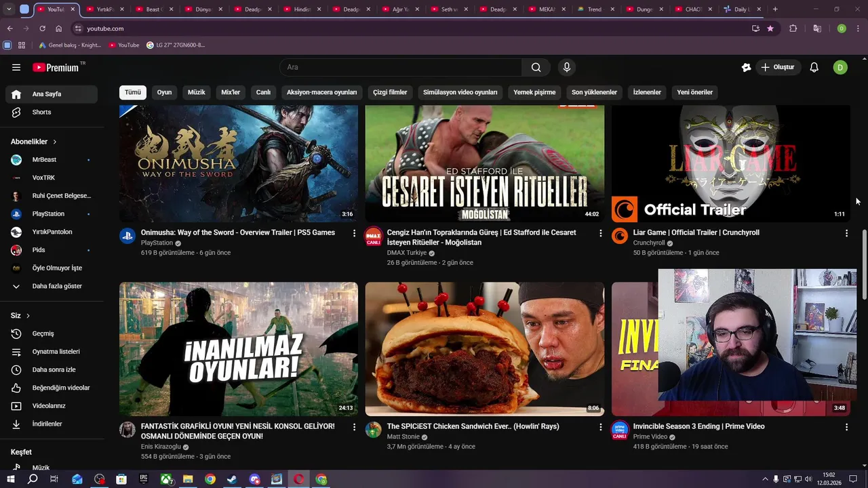Open more options for the Onimusha video
868x488 pixels.
(354, 233)
